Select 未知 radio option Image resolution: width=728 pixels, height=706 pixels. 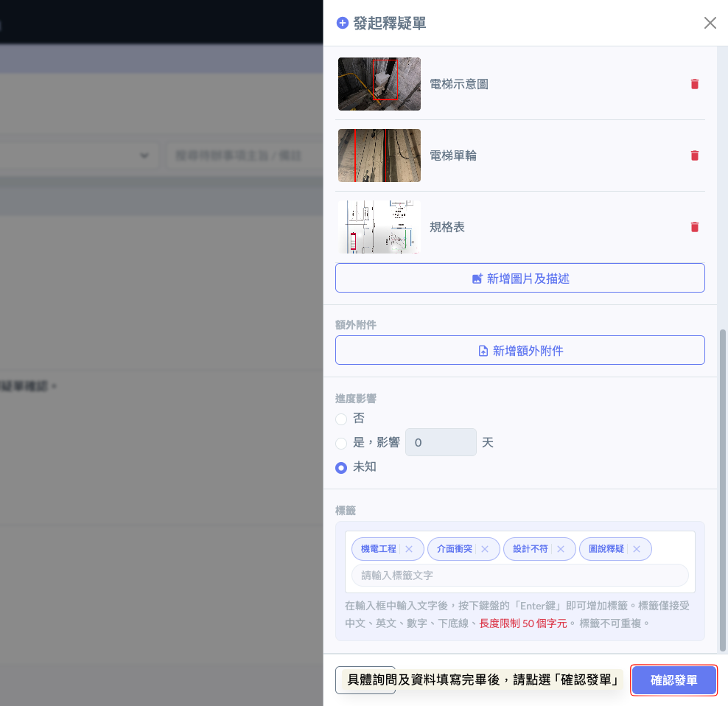tap(341, 467)
